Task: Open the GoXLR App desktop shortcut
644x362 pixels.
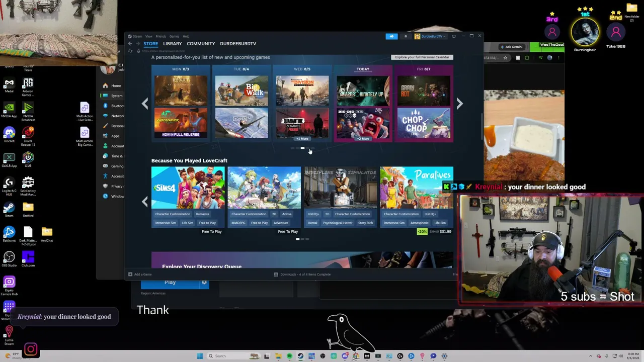Action: pos(9,160)
